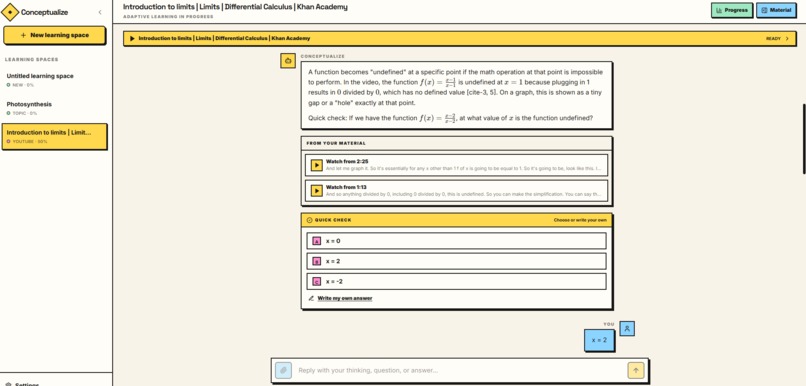The image size is (806, 386).
Task: Click the send arrow button
Action: coord(635,370)
